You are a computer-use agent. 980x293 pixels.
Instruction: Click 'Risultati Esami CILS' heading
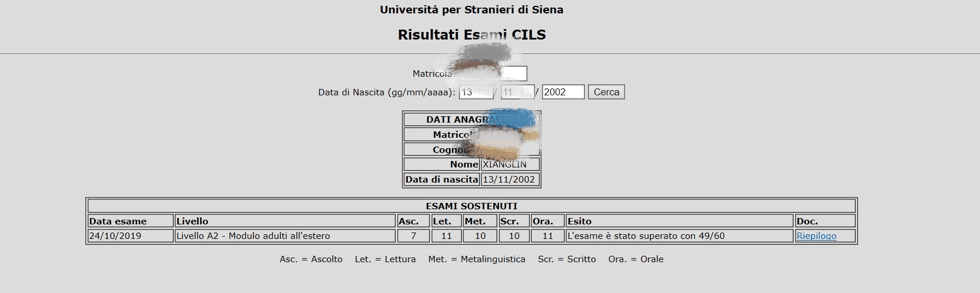tap(472, 35)
